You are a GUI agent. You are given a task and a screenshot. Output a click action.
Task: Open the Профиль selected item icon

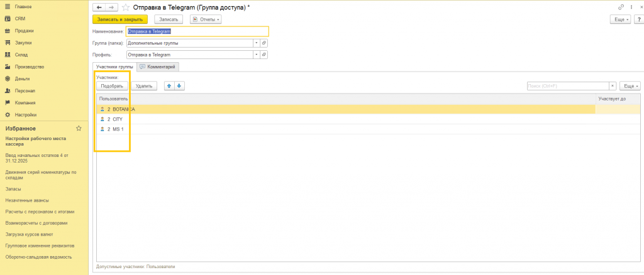click(264, 55)
